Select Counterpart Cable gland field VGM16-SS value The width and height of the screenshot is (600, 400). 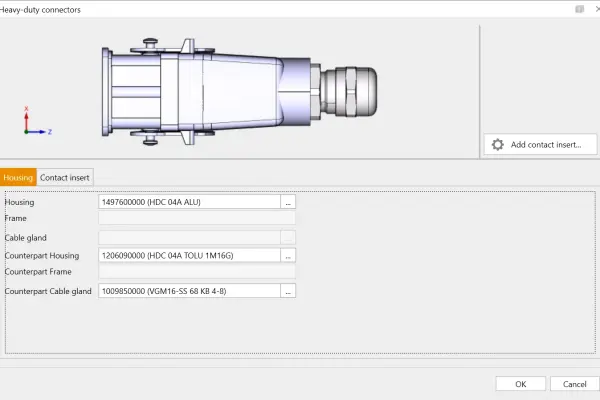coord(188,291)
